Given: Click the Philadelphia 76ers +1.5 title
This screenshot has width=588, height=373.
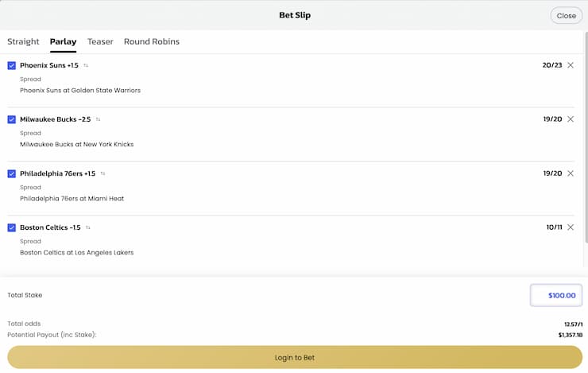Looking at the screenshot, I should 57,173.
